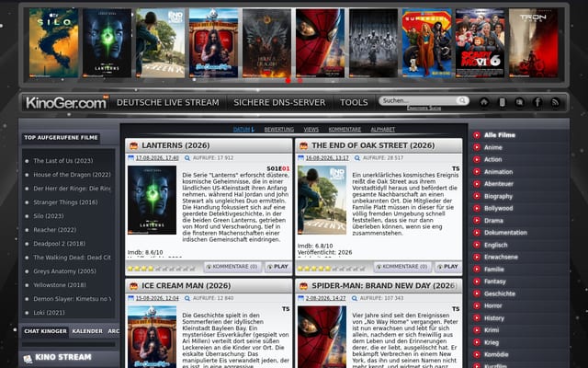This screenshot has height=368, width=588.
Task: Click red play icon beside Horror
Action: click(477, 305)
